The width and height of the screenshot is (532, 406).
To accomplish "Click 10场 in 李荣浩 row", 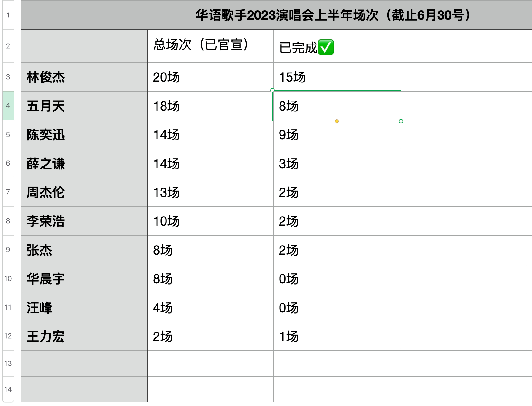I will coord(210,221).
